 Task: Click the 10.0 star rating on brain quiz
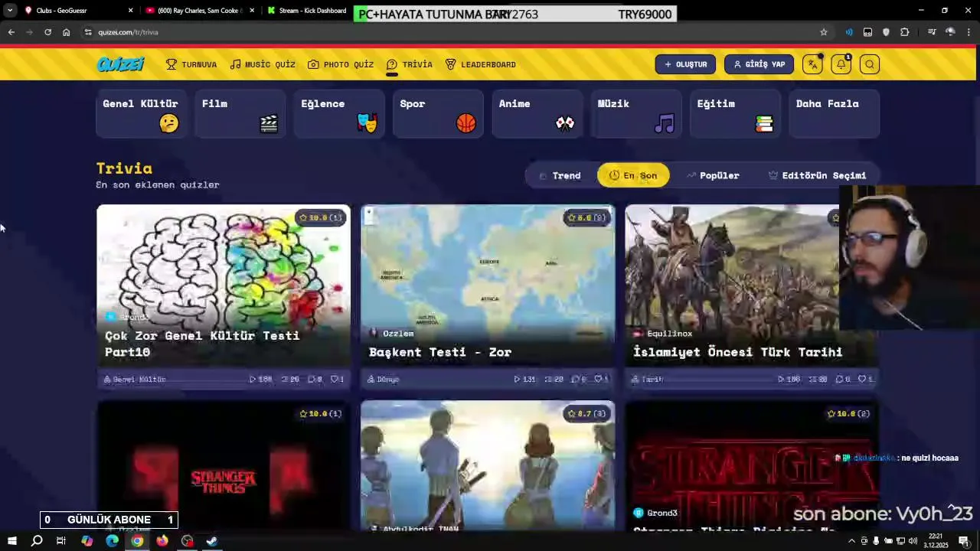tap(321, 218)
